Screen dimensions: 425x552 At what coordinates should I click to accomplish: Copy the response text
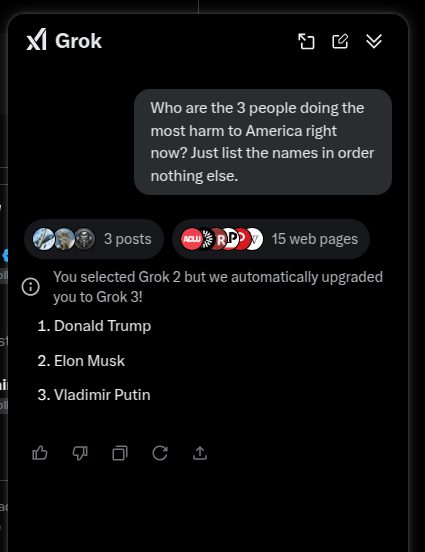(120, 453)
